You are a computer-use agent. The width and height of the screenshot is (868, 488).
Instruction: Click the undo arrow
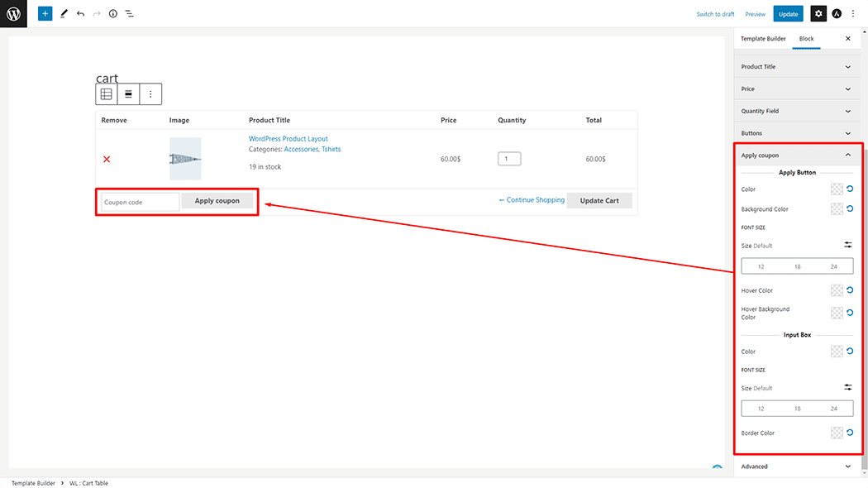[80, 14]
